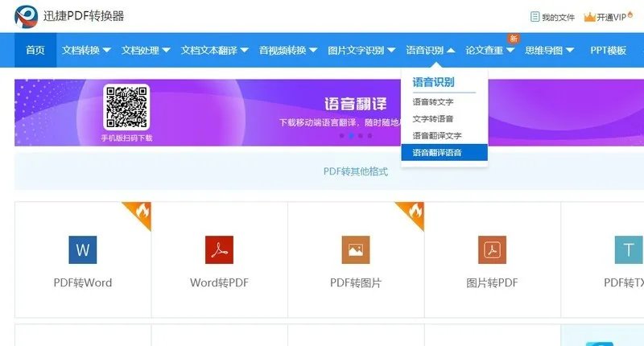The width and height of the screenshot is (644, 346).
Task: Click the 图片转PDF orange icon
Action: tap(492, 249)
